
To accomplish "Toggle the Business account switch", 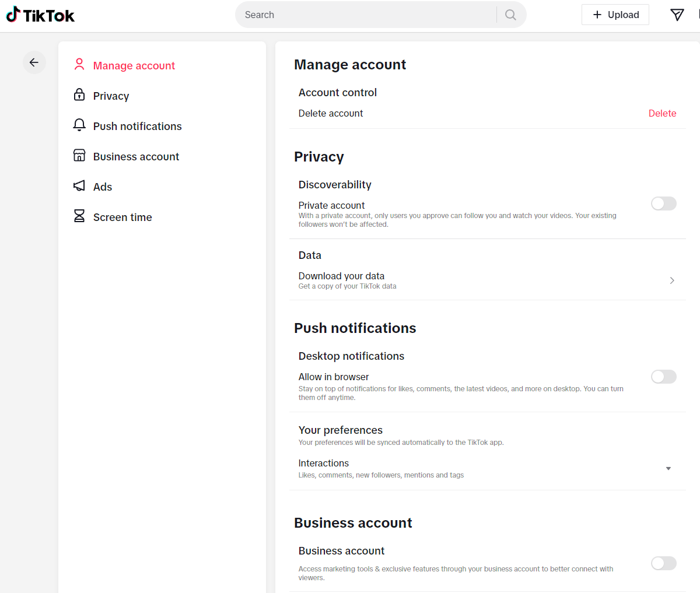I will click(x=663, y=563).
